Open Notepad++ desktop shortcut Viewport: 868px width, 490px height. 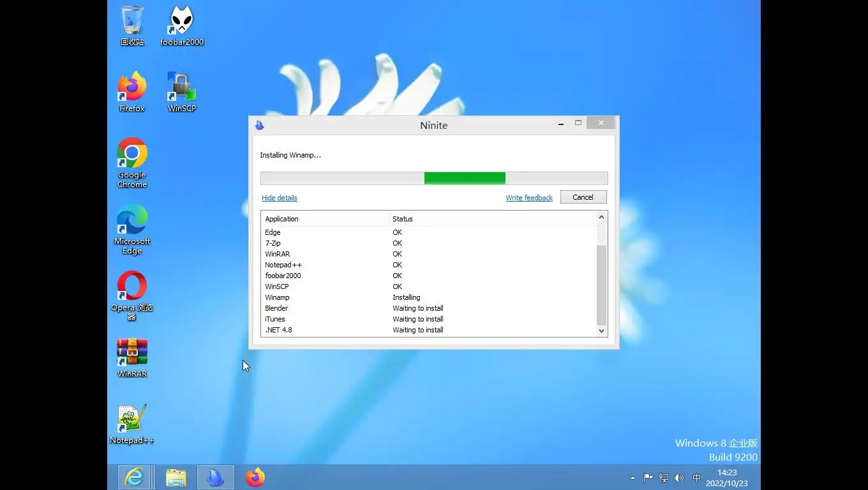tap(132, 424)
